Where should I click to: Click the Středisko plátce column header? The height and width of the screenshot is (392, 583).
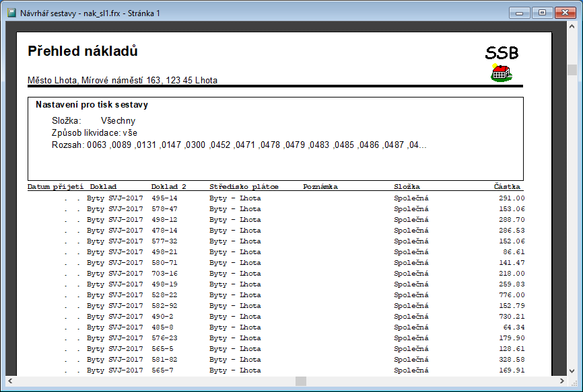point(244,186)
